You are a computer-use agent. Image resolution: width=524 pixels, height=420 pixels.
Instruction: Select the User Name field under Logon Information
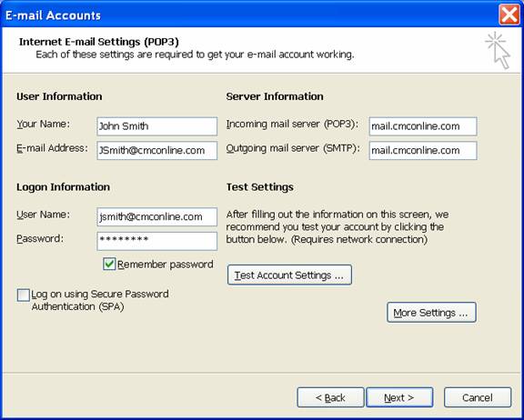pyautogui.click(x=157, y=216)
